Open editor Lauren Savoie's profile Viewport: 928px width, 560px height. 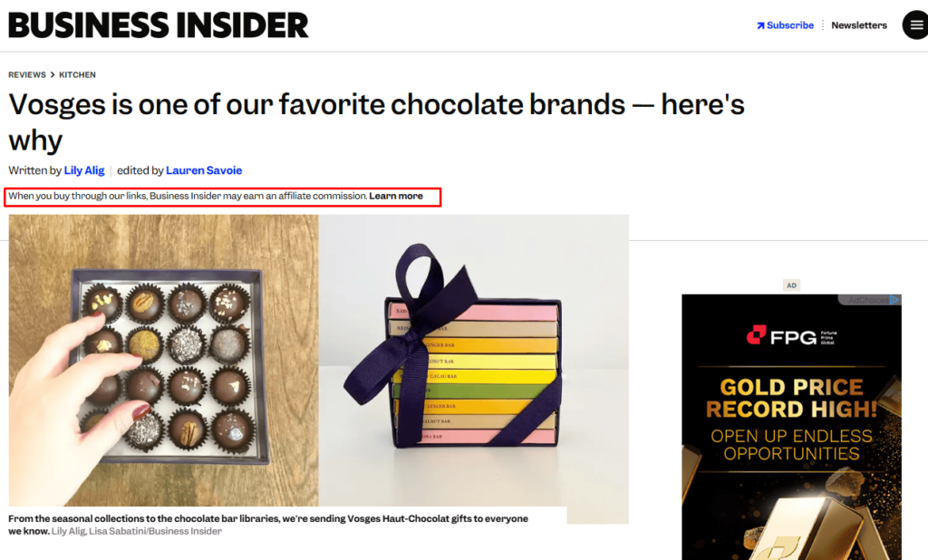pyautogui.click(x=204, y=170)
